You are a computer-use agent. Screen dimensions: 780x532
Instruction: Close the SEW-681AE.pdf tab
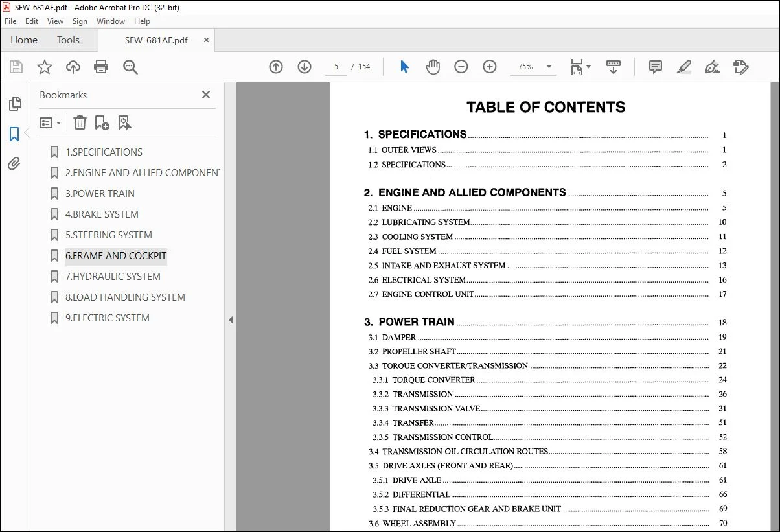tap(207, 40)
